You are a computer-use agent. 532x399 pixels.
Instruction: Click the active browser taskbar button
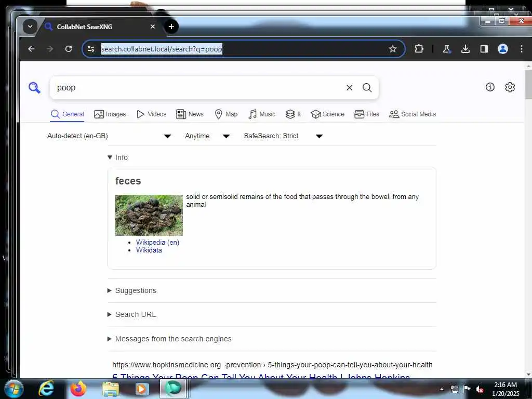(x=173, y=389)
